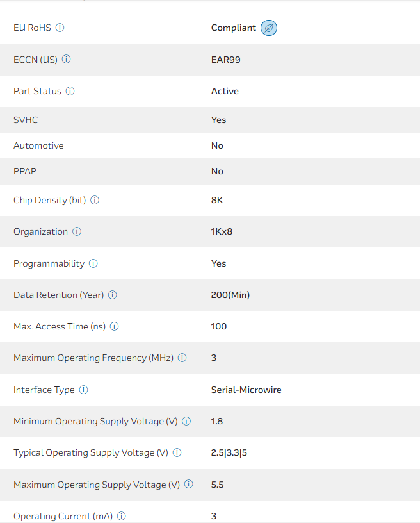Click the Maximum Operating Supply Voltage info icon
The image size is (420, 523).
tap(189, 484)
